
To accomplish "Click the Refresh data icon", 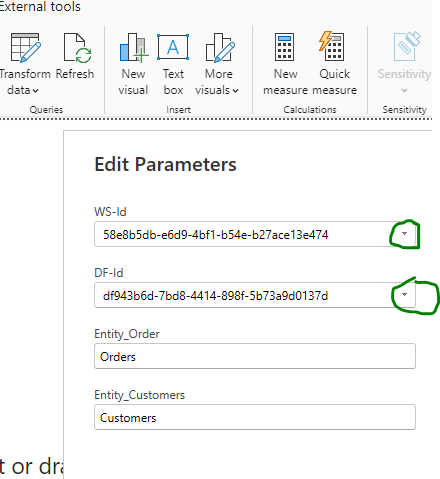I will coord(77,48).
